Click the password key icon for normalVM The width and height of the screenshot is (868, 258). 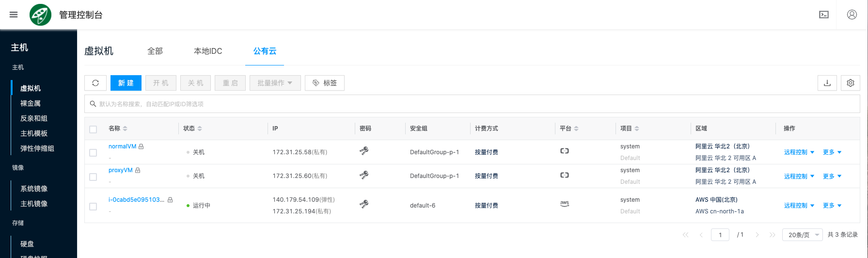pyautogui.click(x=364, y=151)
